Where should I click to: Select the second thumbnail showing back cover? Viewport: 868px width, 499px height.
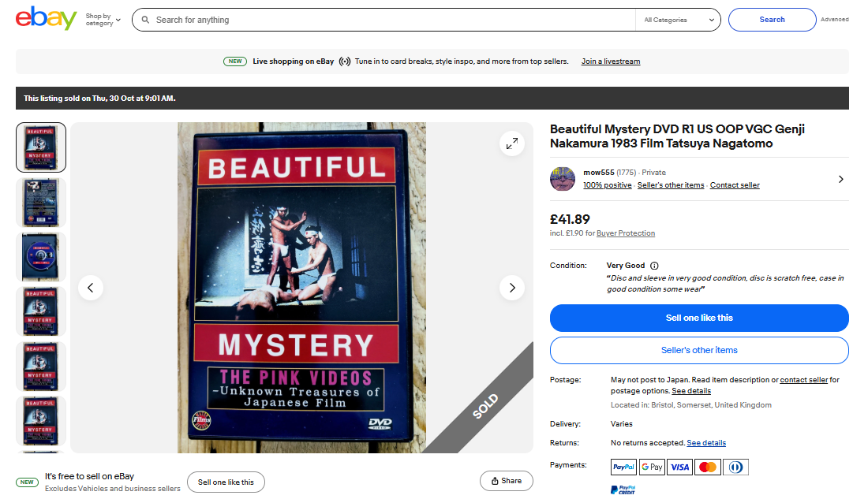point(41,203)
